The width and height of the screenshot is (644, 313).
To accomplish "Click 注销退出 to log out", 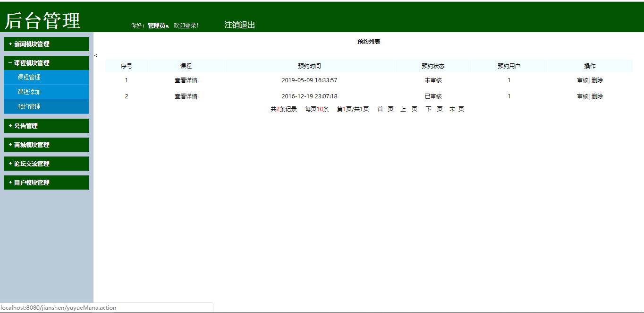I will 240,25.
